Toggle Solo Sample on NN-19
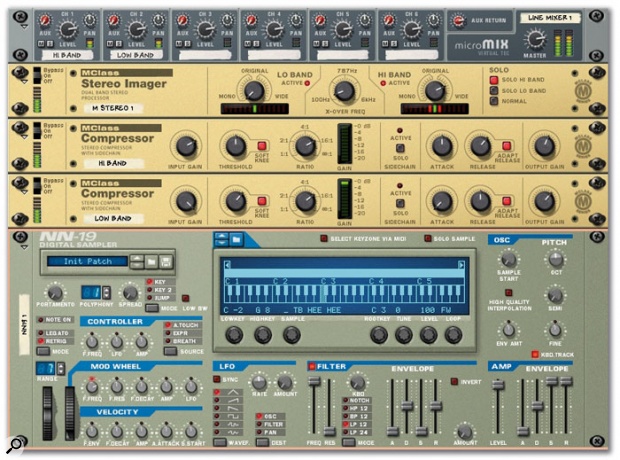This screenshot has width=620, height=460. pos(427,239)
